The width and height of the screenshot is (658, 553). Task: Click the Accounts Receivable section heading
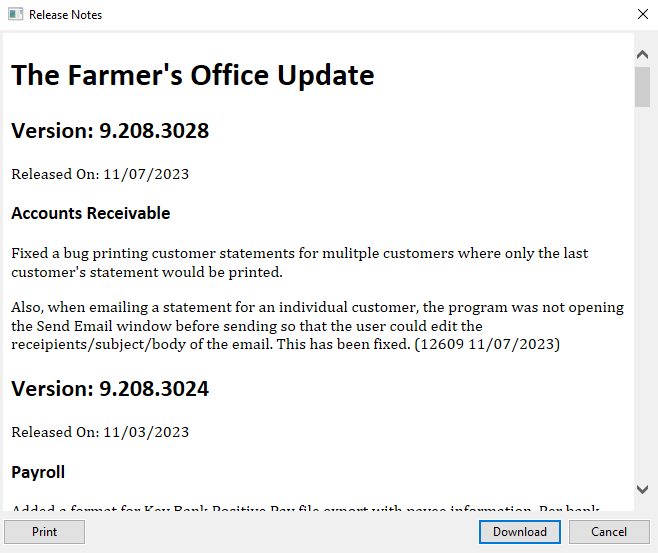coord(91,213)
